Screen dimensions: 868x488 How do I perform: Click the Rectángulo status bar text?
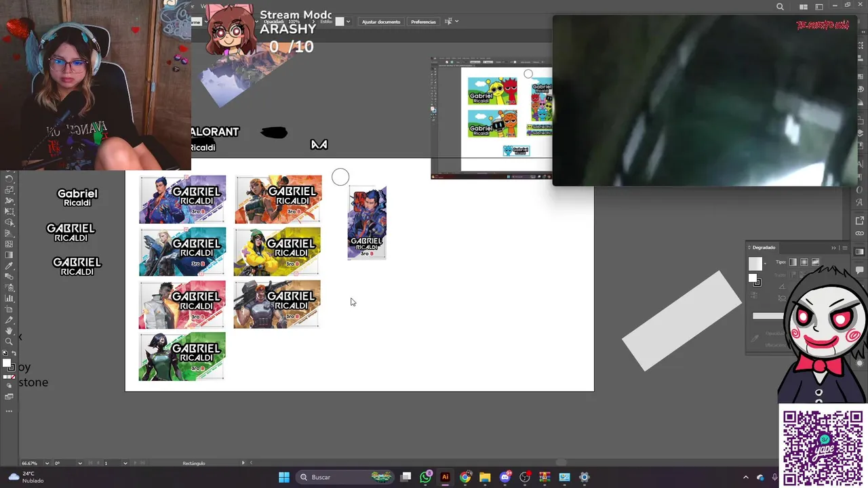point(194,463)
